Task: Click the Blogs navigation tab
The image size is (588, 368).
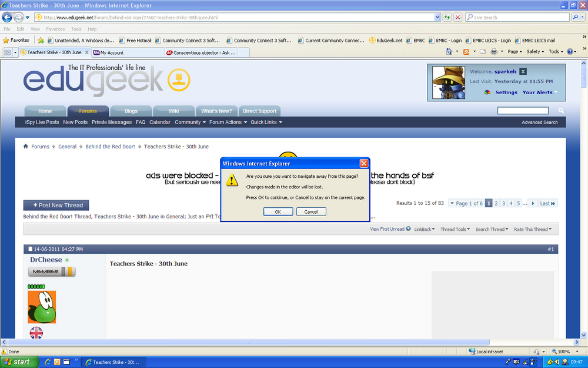Action: click(x=131, y=111)
